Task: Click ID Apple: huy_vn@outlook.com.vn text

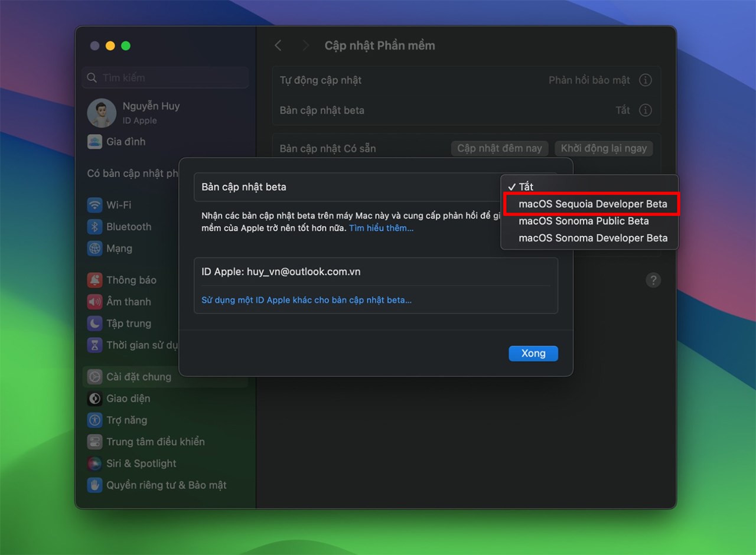Action: 281,272
